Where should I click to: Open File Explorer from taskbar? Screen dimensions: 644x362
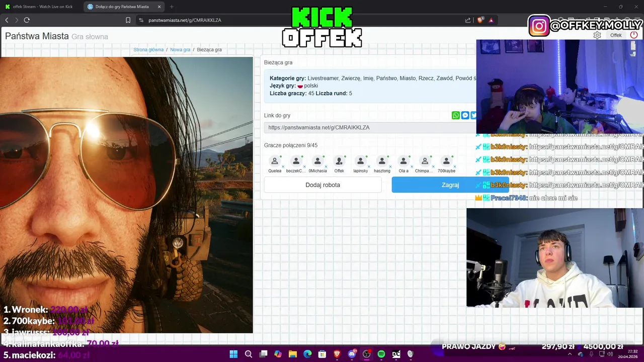pos(293,354)
